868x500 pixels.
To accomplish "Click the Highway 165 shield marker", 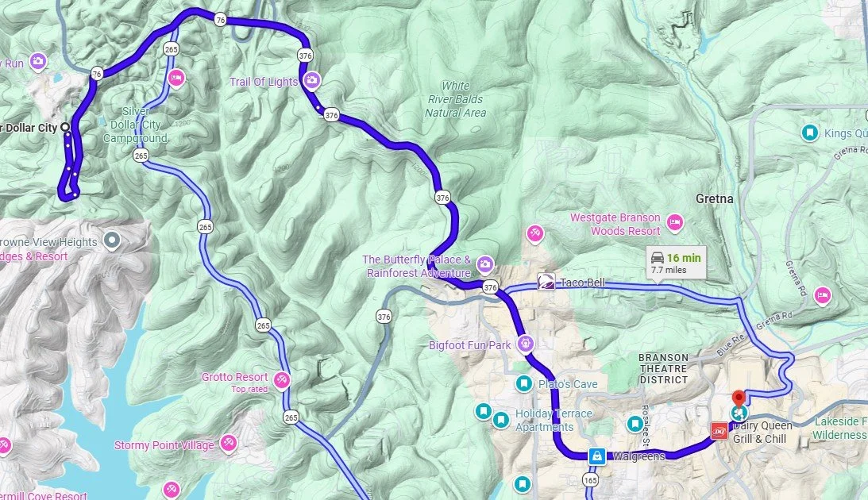I will [x=591, y=479].
